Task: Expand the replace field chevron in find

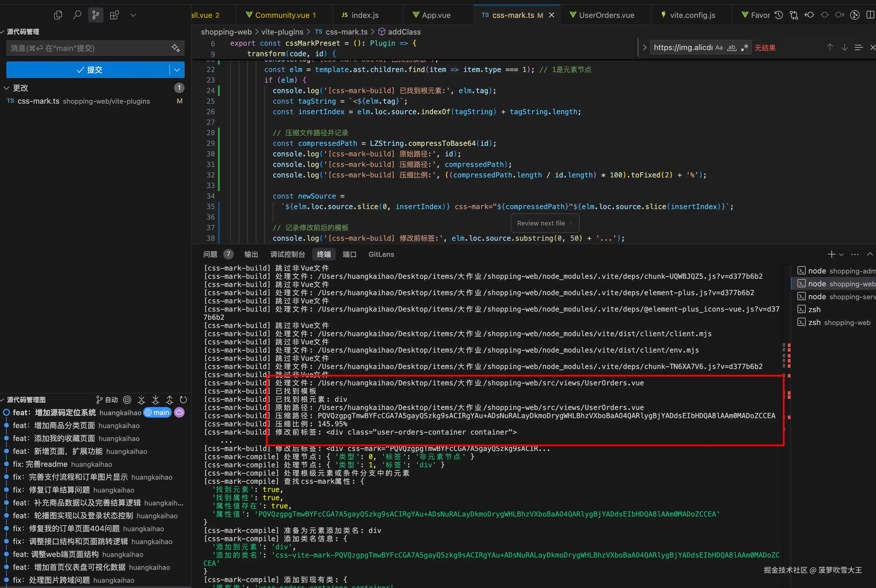Action: pyautogui.click(x=645, y=48)
